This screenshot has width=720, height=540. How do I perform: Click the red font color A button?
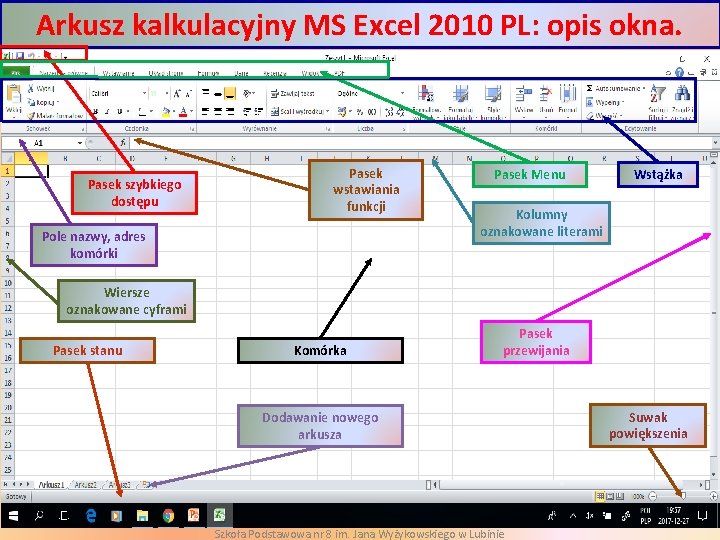point(184,111)
